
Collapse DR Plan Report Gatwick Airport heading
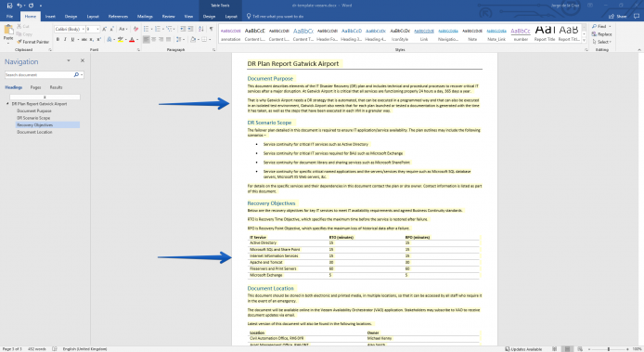pos(7,104)
